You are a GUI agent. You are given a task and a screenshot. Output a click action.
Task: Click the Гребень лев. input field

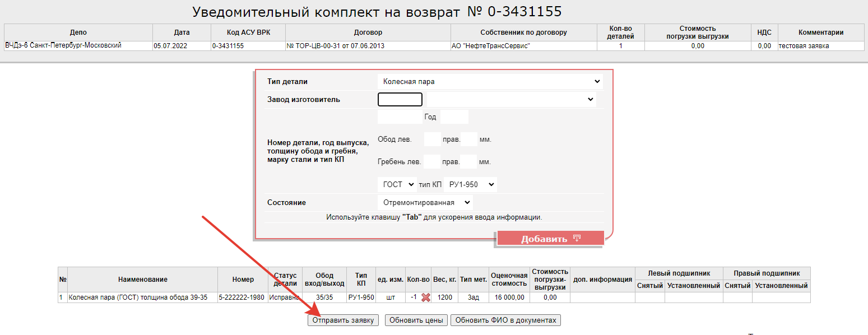click(433, 162)
